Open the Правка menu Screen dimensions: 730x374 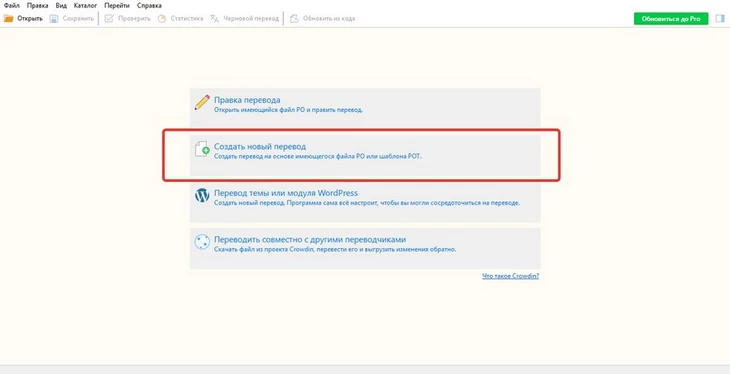tap(38, 6)
